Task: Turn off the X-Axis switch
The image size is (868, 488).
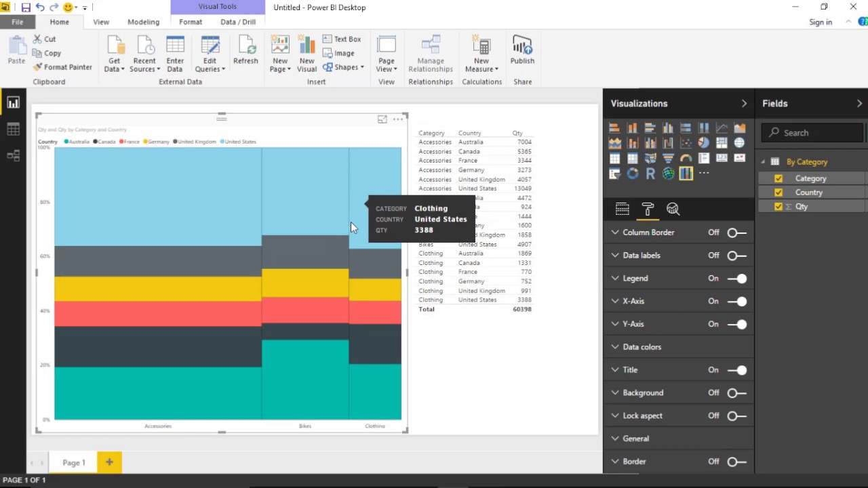Action: pyautogui.click(x=736, y=301)
